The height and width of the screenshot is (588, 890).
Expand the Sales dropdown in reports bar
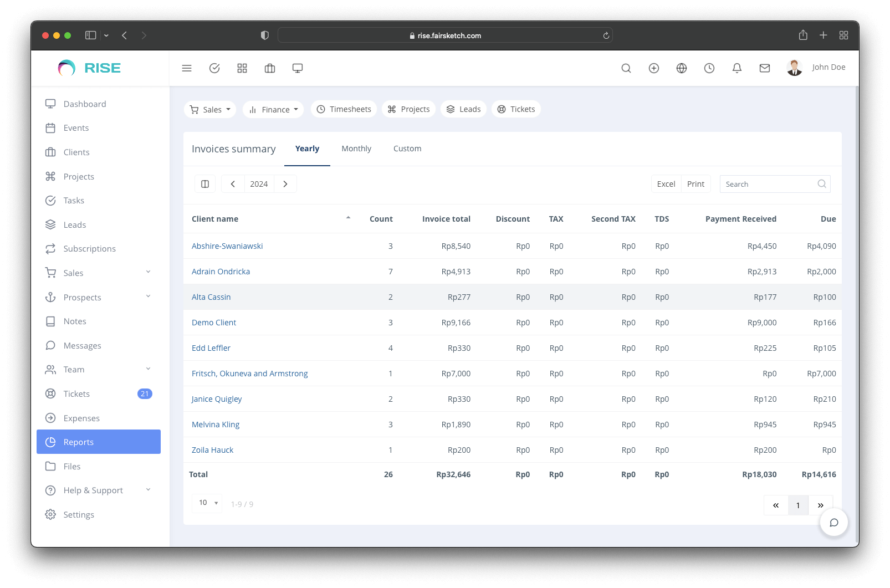(210, 110)
